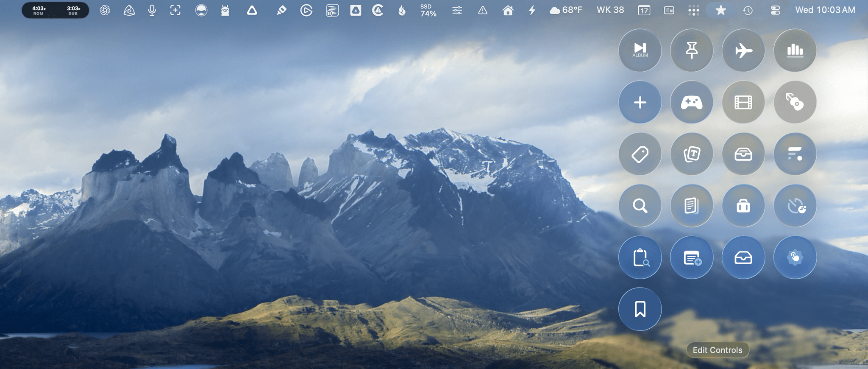Click the Next Album shortcut control

[x=640, y=50]
